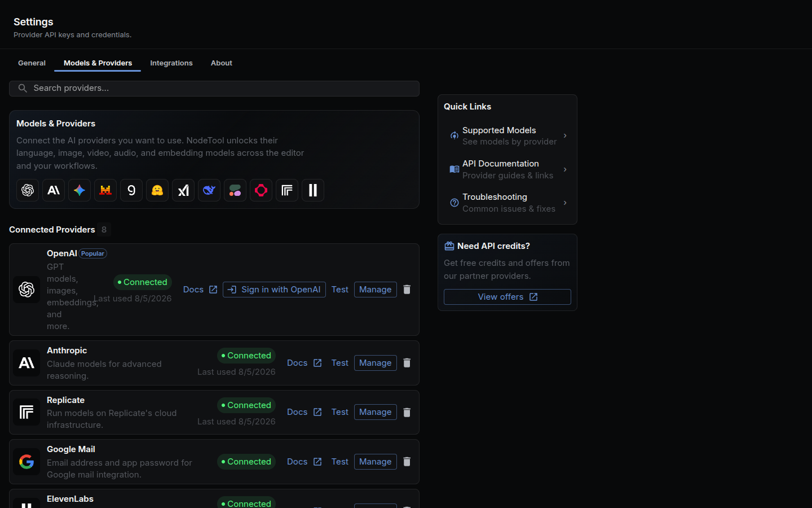Viewport: 812px width, 508px height.
Task: Click the Google Mail provider name
Action: pos(71,449)
